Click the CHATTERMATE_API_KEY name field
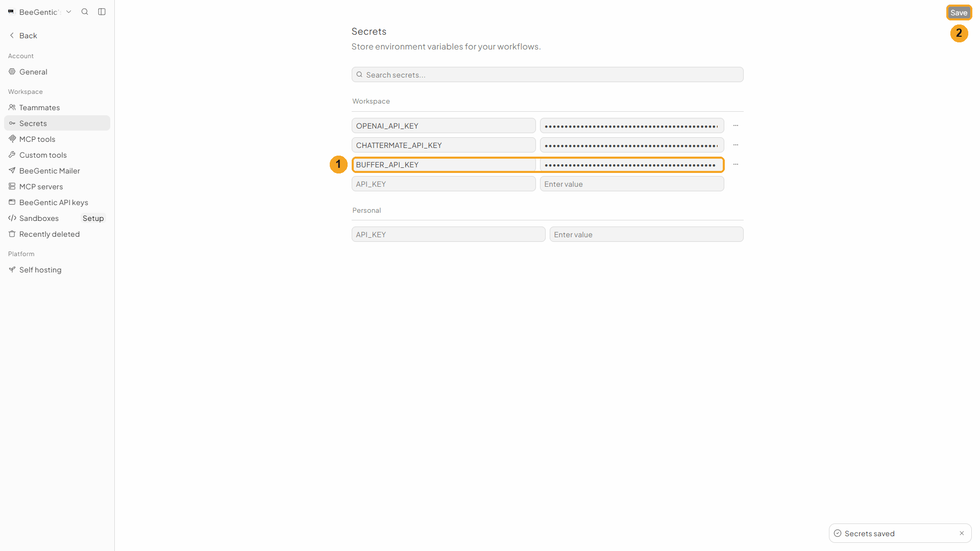The height and width of the screenshot is (551, 980). [444, 145]
